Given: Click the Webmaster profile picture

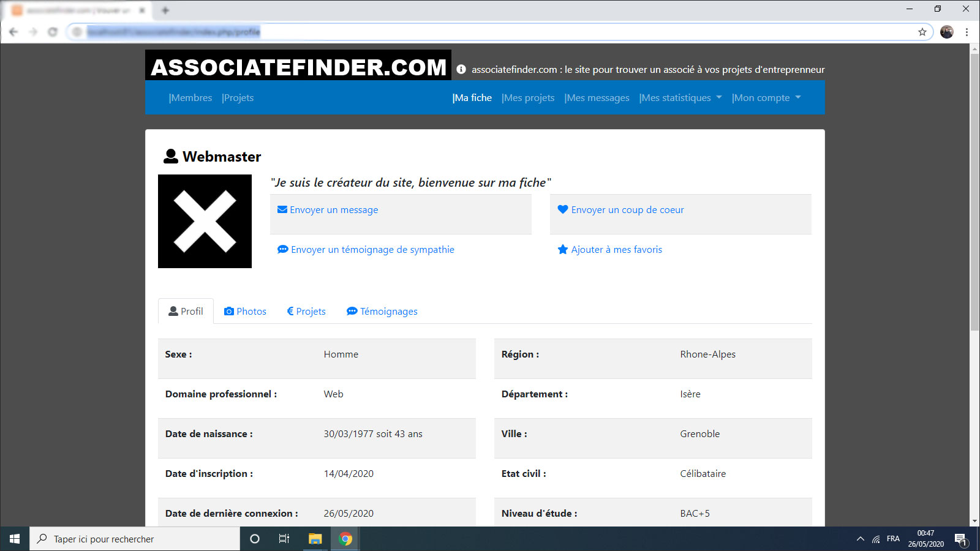Looking at the screenshot, I should pos(205,221).
